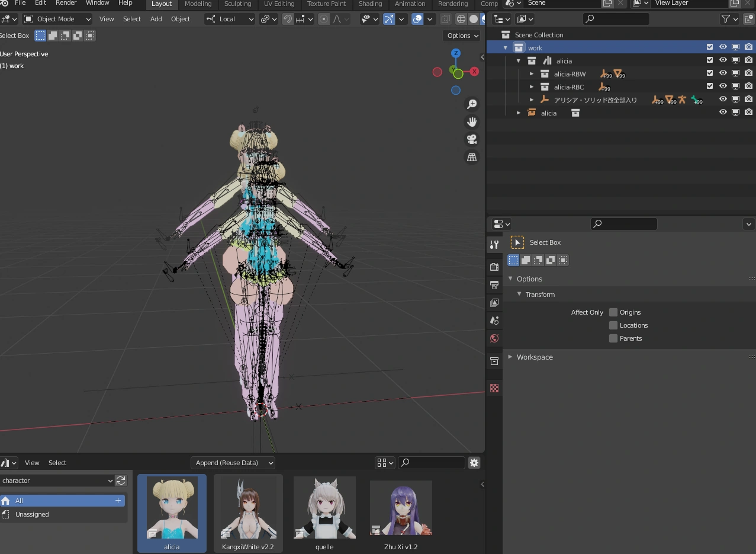This screenshot has width=756, height=554.
Task: Select the Unassigned catalog
Action: coord(33,514)
